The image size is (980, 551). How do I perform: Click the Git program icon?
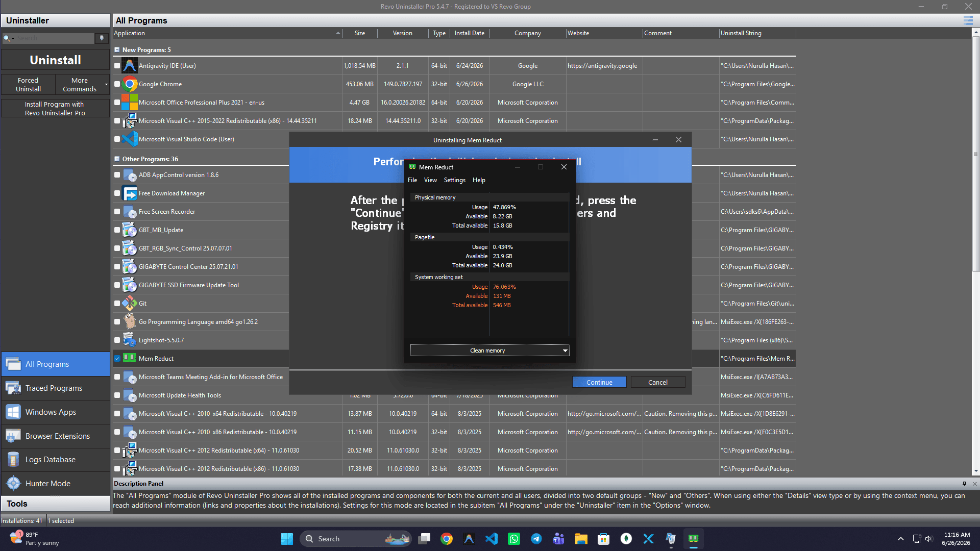point(130,304)
